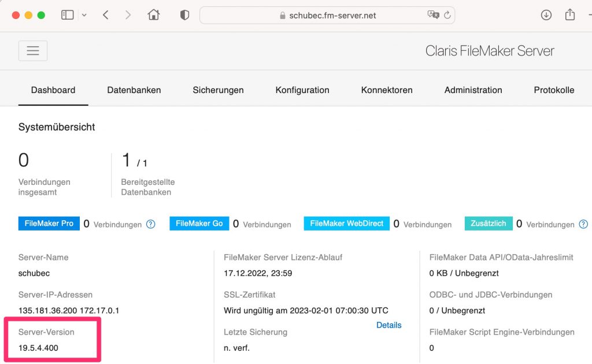592x364 pixels.
Task: Open the share sheet icon
Action: pyautogui.click(x=569, y=14)
